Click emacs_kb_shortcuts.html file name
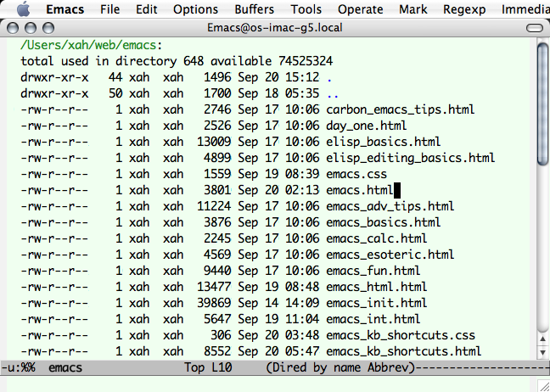 404,351
